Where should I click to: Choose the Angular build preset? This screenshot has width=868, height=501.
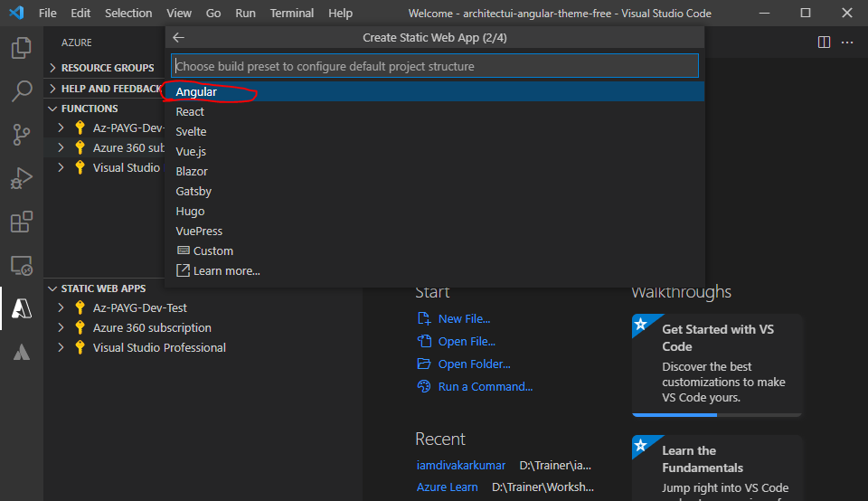(x=435, y=91)
